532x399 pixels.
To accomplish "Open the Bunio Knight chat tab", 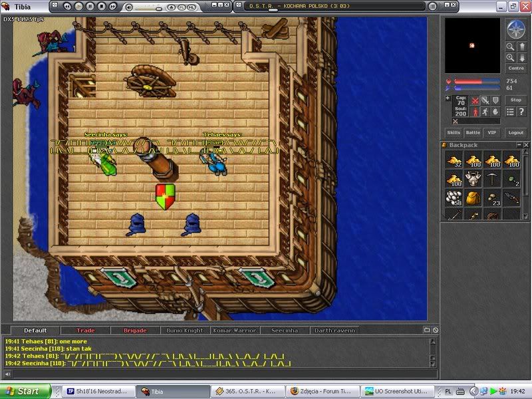I will point(185,331).
